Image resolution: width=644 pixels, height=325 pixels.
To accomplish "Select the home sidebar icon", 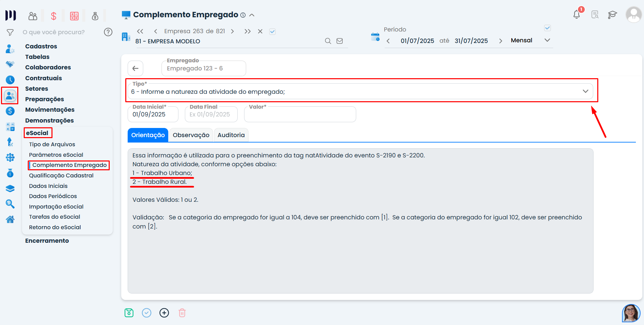I will tap(10, 219).
